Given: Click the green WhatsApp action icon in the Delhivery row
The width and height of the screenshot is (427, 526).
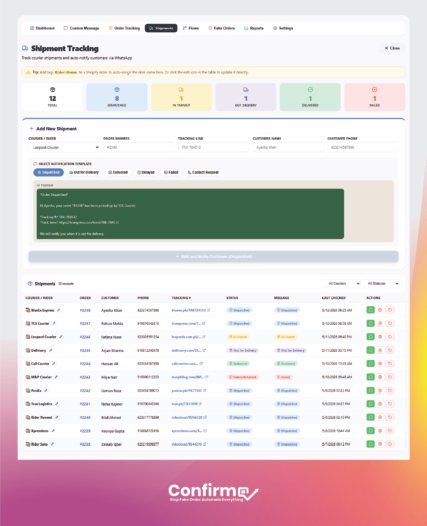Looking at the screenshot, I should tap(370, 350).
